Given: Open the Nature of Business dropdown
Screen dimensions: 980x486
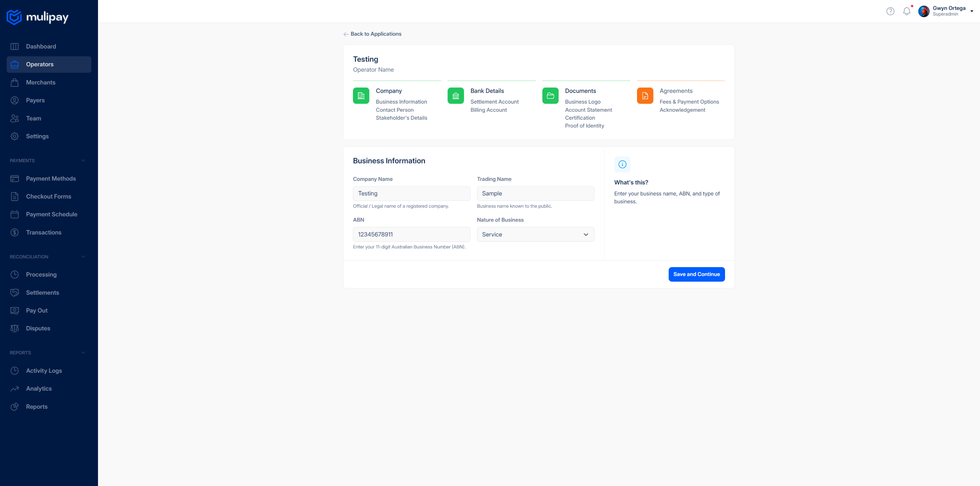Looking at the screenshot, I should click(535, 235).
